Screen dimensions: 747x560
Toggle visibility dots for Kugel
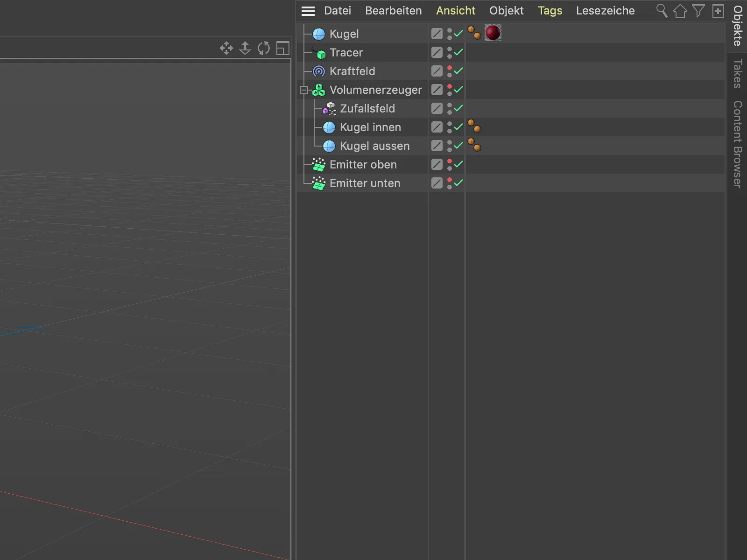pyautogui.click(x=450, y=34)
